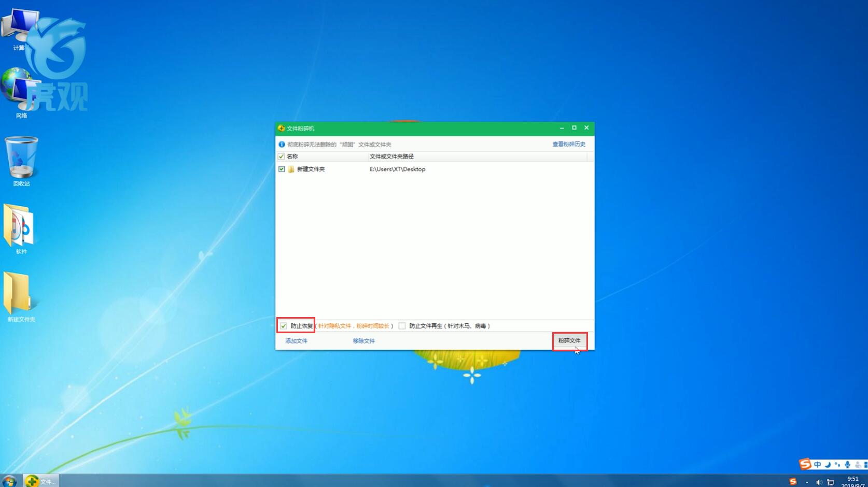This screenshot has width=868, height=487.
Task: Open the Network (网络) desktop icon
Action: 20,93
